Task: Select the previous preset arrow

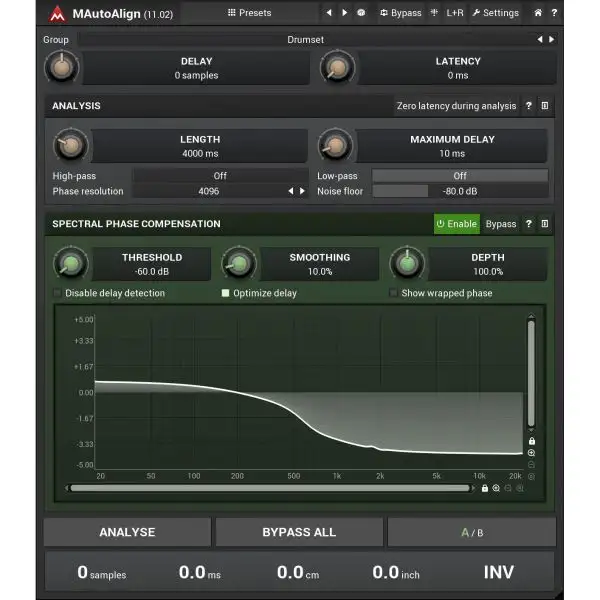Action: (x=329, y=13)
